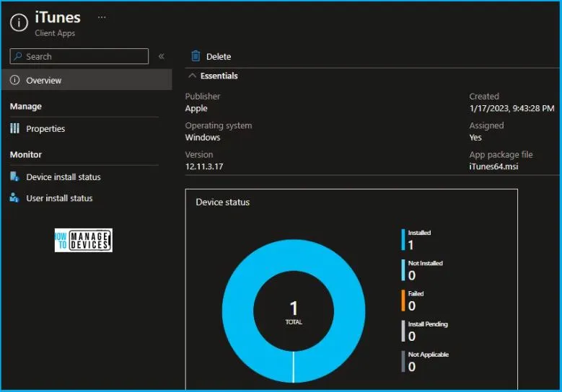Screen dimensions: 562x392
Task: Focus the Search input field
Action: [79, 56]
